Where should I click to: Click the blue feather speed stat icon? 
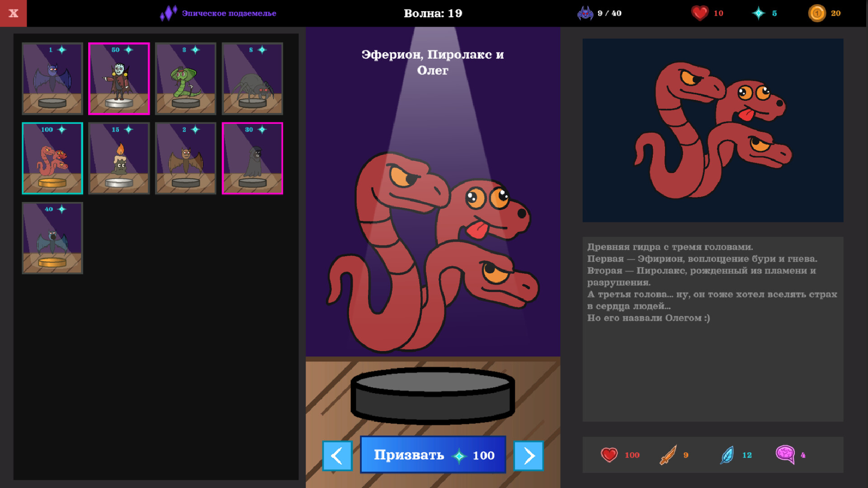[x=727, y=455]
